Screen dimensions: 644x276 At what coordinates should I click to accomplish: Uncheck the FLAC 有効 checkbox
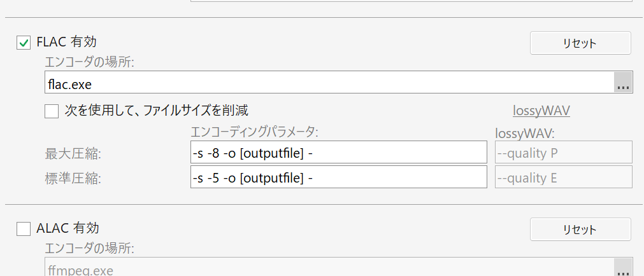point(24,43)
